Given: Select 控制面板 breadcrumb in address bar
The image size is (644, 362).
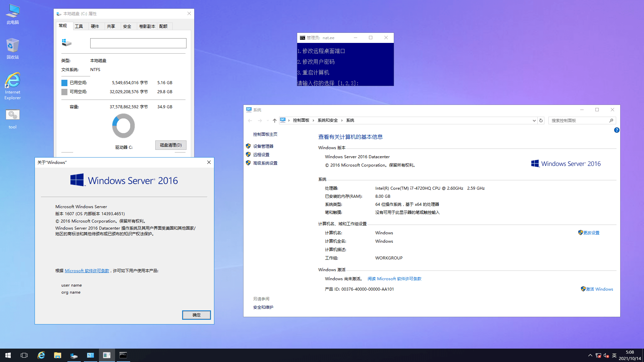Looking at the screenshot, I should point(301,120).
